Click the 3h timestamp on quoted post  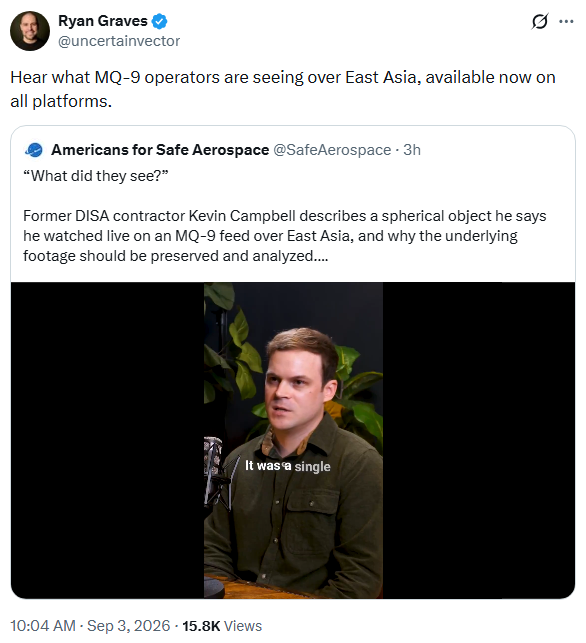tap(412, 150)
